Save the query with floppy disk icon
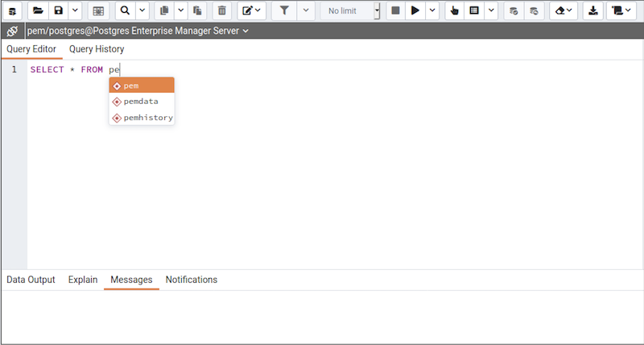Screen dimensions: 644x345 (59, 11)
